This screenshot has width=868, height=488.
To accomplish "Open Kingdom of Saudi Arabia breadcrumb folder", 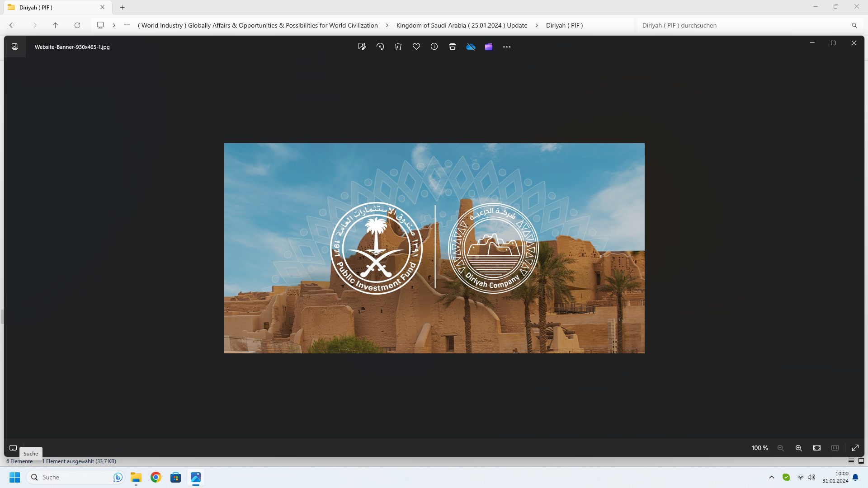I will click(462, 25).
